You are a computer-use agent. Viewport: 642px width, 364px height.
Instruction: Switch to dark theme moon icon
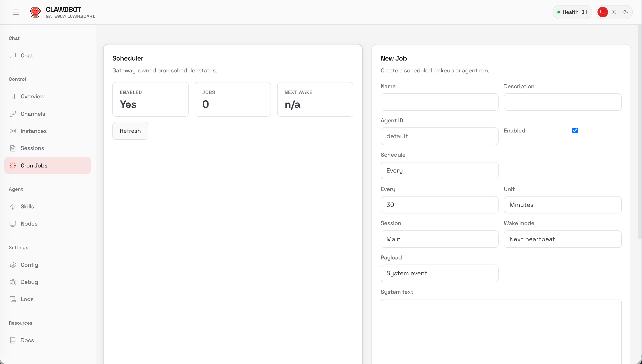[625, 12]
